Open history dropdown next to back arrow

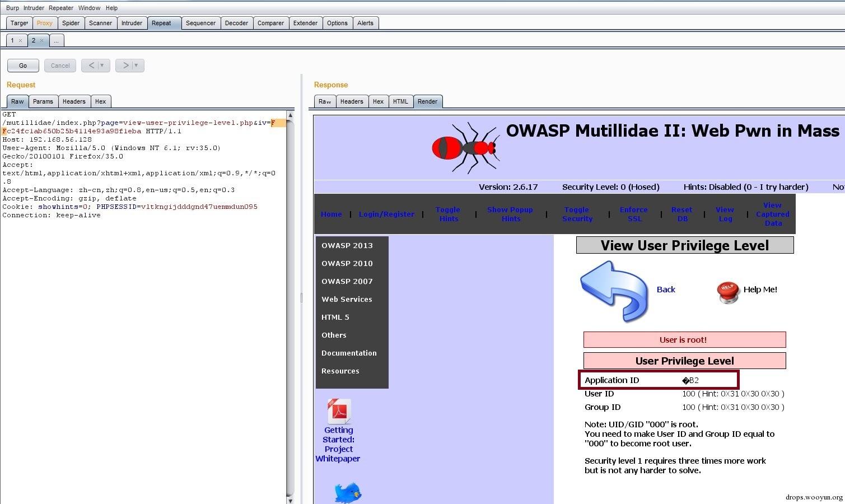point(102,66)
